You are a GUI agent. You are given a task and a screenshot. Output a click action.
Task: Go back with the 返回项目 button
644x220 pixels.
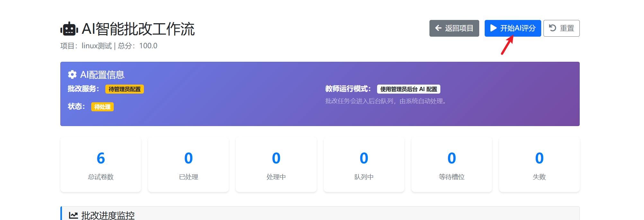pyautogui.click(x=454, y=28)
